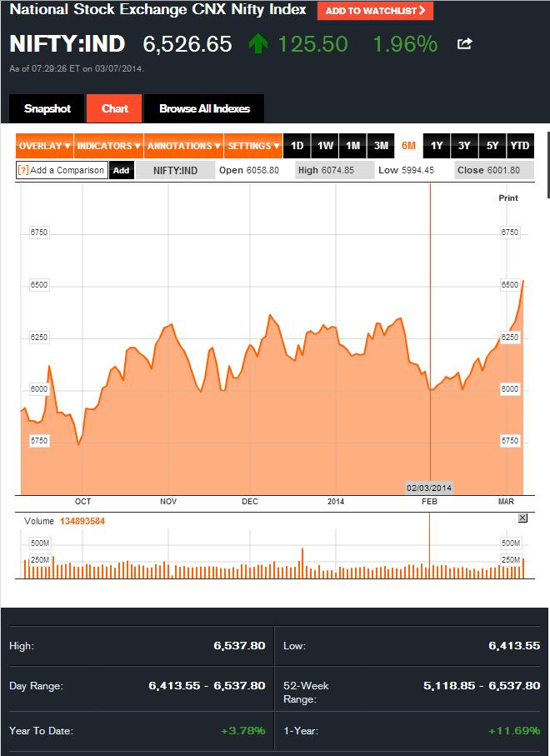Click the 6,526.65 index price
The height and width of the screenshot is (756, 550).
click(187, 44)
